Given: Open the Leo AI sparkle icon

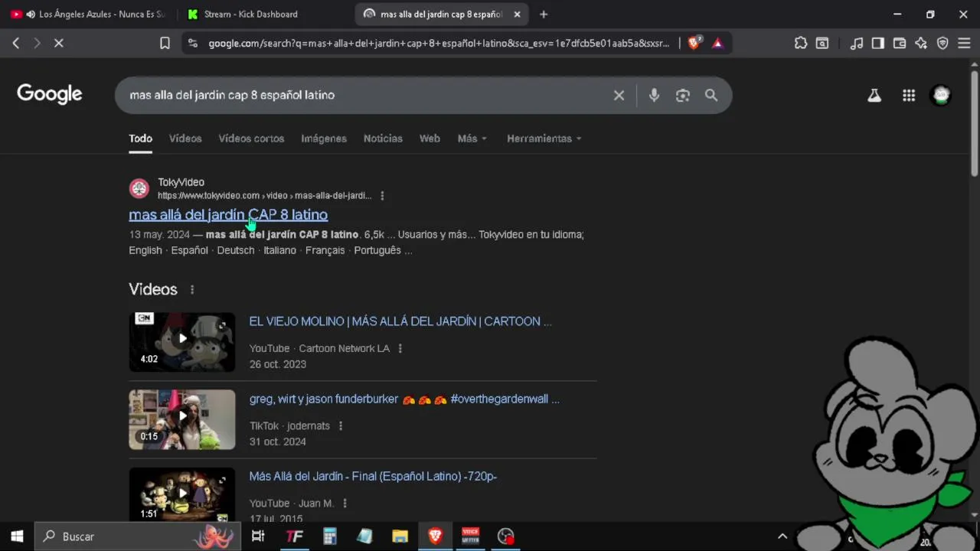Looking at the screenshot, I should (921, 44).
